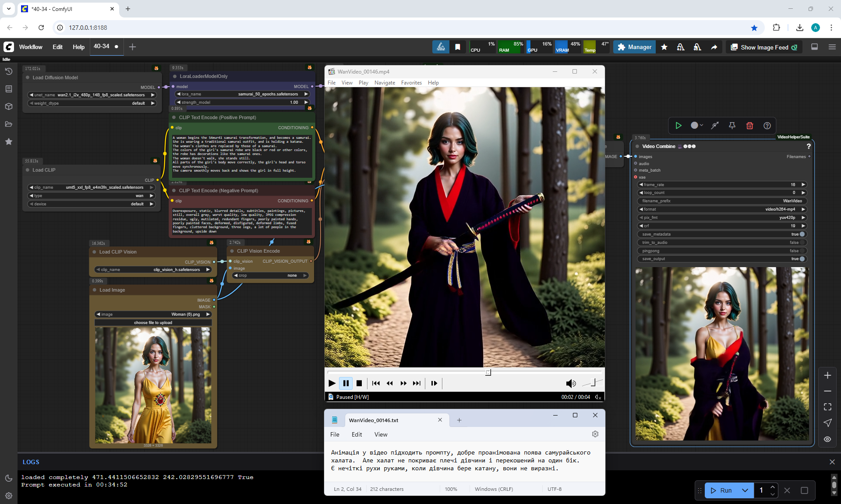841x504 pixels.
Task: Click fit view icon on canvas controls
Action: pyautogui.click(x=827, y=407)
